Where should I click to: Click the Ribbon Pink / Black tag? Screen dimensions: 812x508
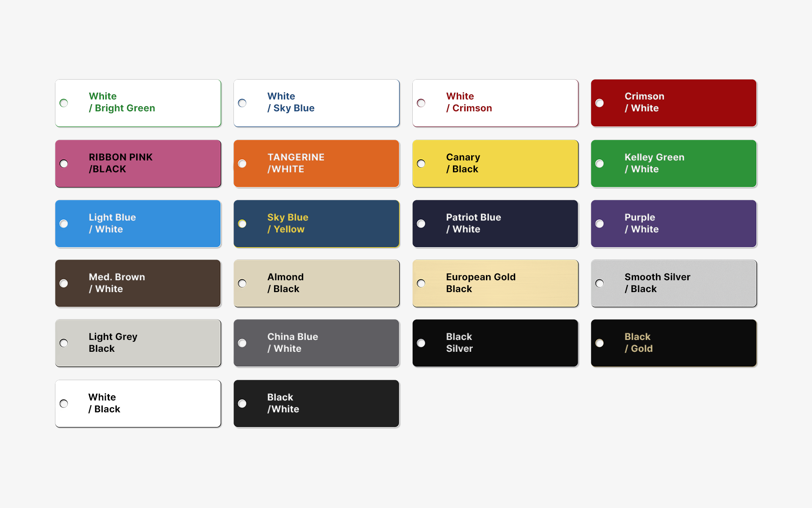coord(138,163)
